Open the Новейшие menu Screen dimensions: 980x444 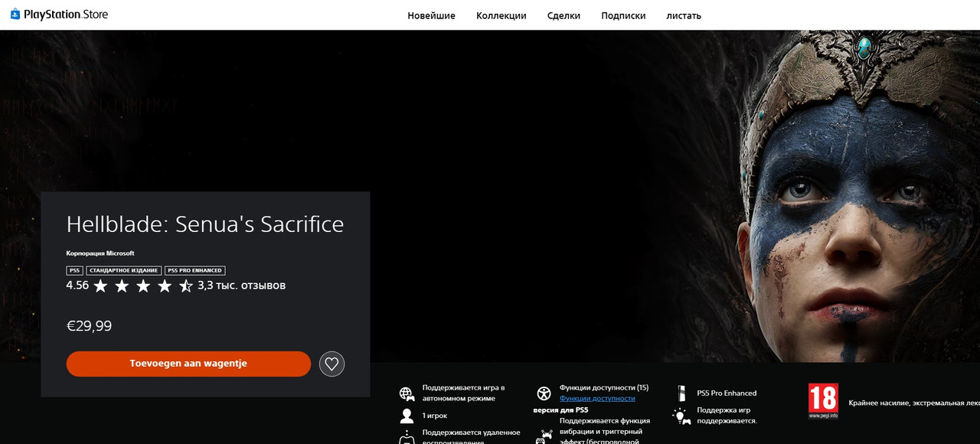(431, 15)
